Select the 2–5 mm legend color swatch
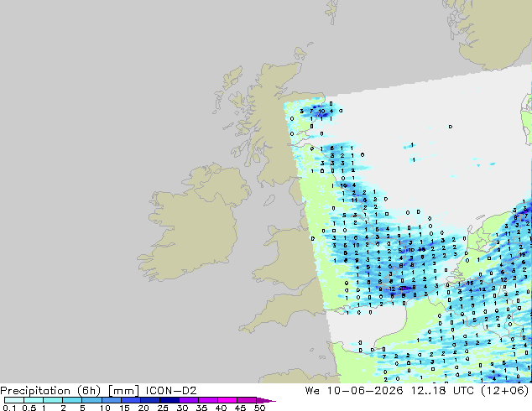This screenshot has width=532, height=411. (x=72, y=400)
